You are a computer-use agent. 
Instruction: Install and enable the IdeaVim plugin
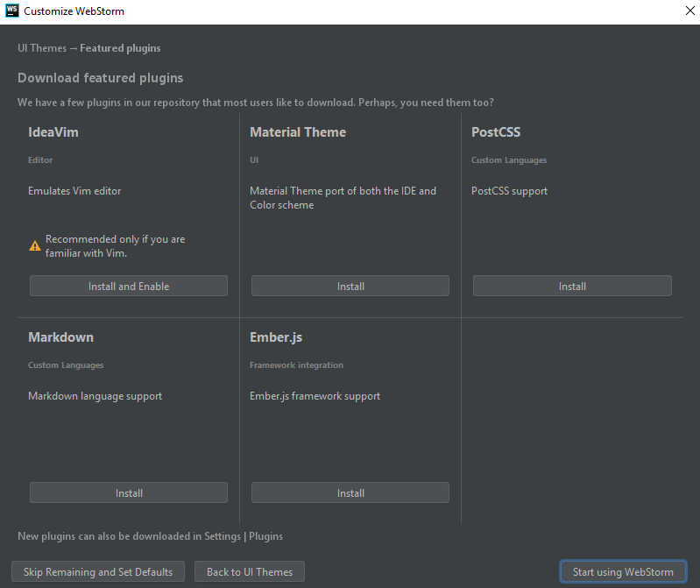(129, 286)
